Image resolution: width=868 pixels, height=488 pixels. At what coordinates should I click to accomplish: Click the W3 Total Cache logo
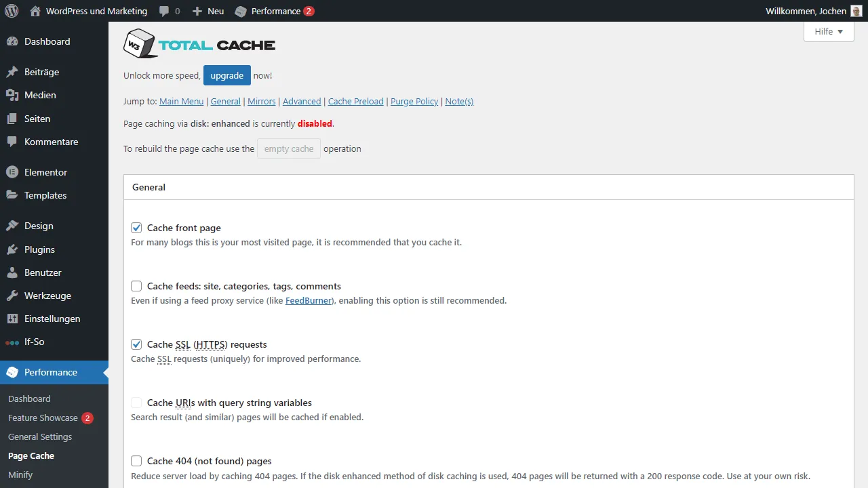pos(199,44)
